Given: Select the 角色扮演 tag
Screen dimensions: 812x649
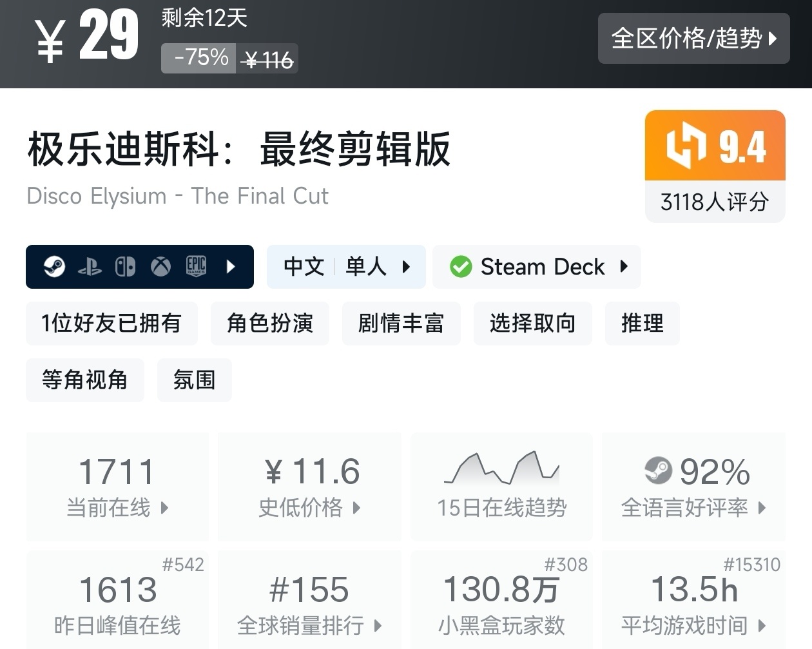Looking at the screenshot, I should tap(269, 324).
